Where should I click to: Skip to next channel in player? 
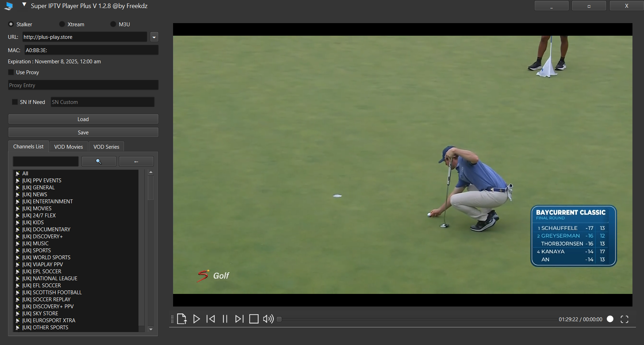(x=239, y=319)
